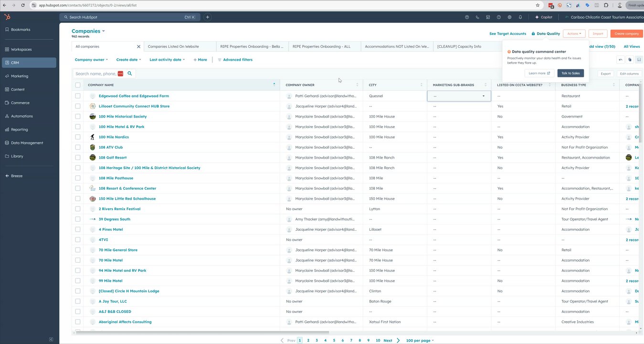Image resolution: width=644 pixels, height=344 pixels.
Task: Open the browser Extensions puzzle icon
Action: pos(606,5)
